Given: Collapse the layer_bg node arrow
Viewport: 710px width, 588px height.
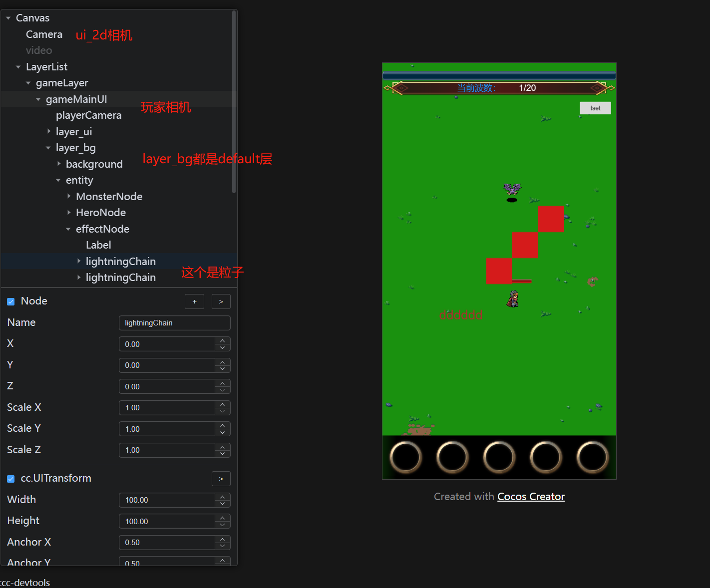Looking at the screenshot, I should 48,148.
